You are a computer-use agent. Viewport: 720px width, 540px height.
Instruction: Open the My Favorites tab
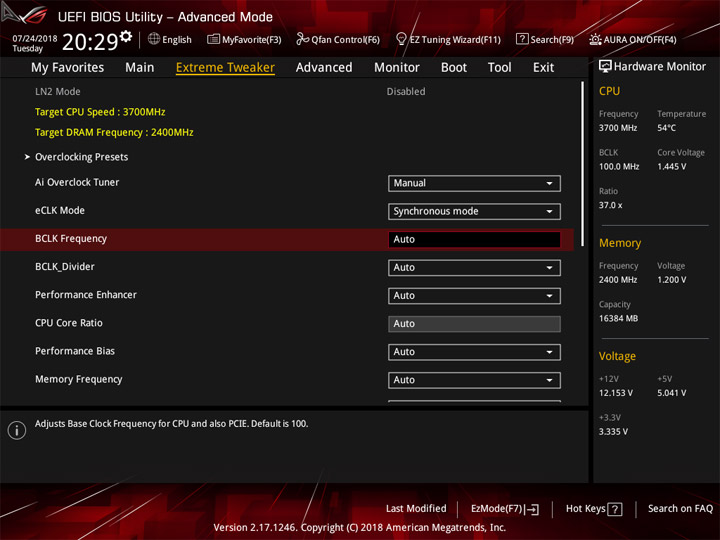68,68
